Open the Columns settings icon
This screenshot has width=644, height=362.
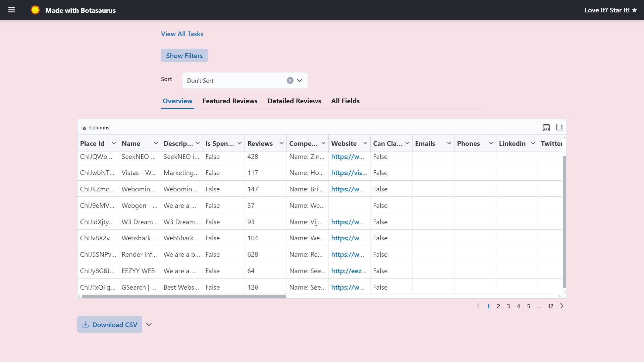click(84, 128)
